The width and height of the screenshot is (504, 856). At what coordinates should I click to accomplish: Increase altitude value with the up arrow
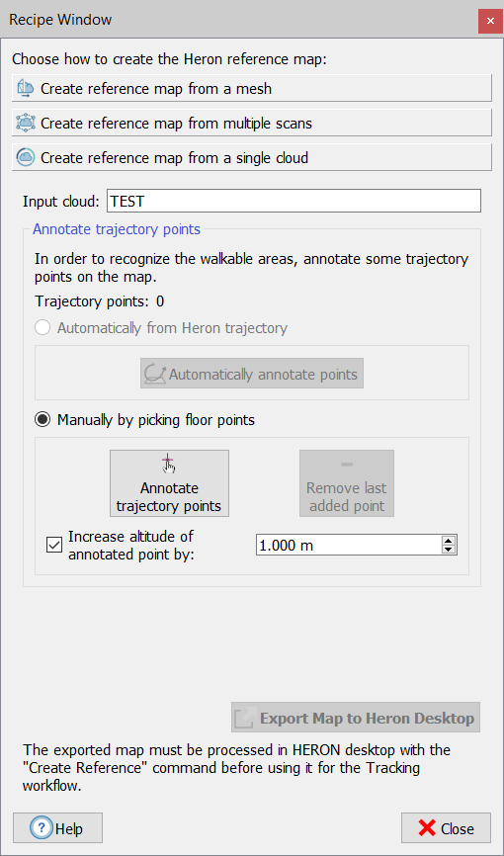[x=449, y=541]
